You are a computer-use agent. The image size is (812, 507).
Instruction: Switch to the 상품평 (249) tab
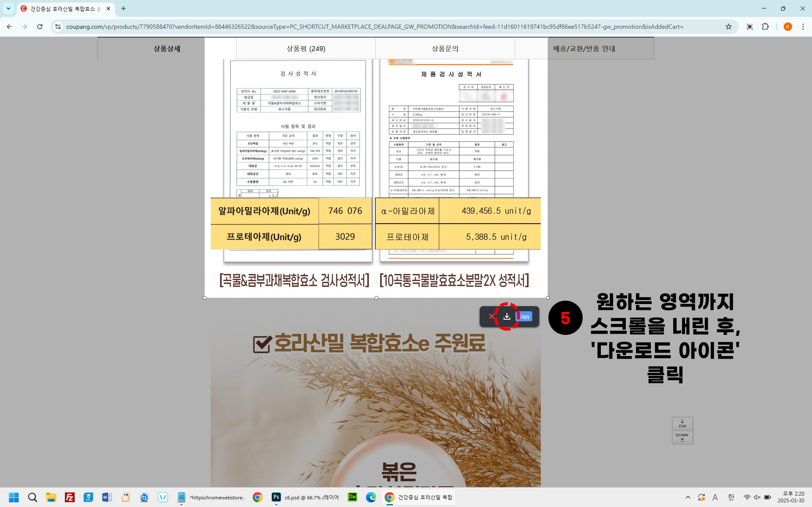click(306, 49)
